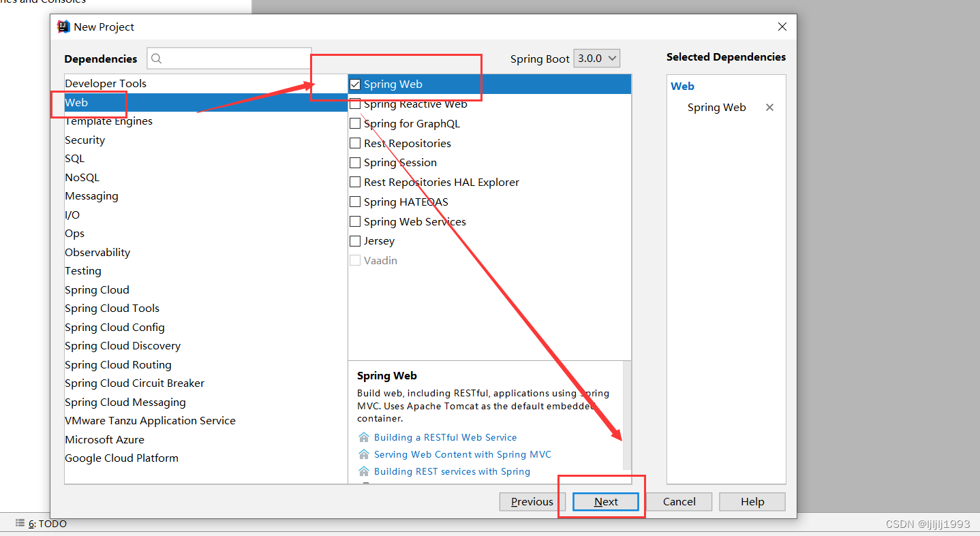Select the Web category
The image size is (980, 536).
click(206, 102)
